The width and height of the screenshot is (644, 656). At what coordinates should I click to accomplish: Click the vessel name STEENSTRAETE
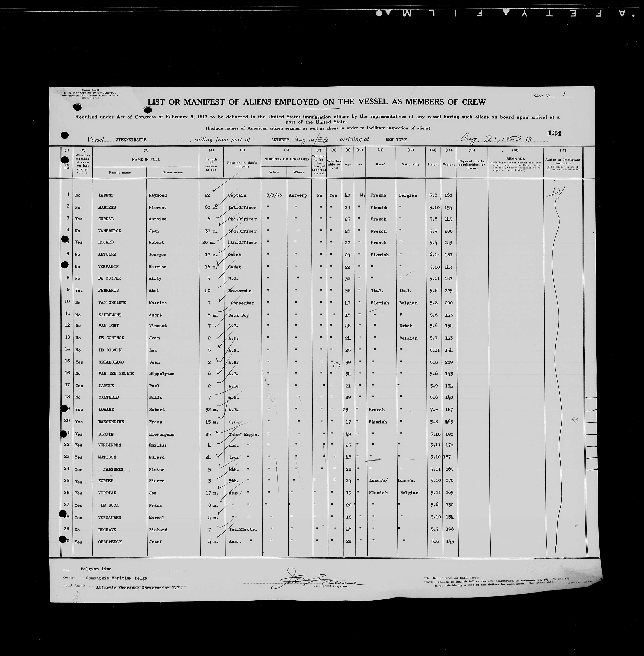[131, 140]
